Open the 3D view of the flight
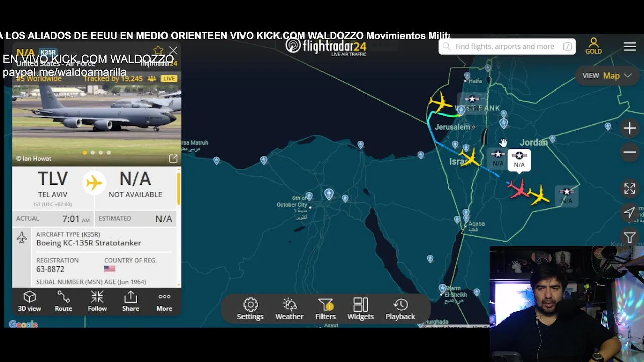The image size is (644, 362). click(x=29, y=301)
